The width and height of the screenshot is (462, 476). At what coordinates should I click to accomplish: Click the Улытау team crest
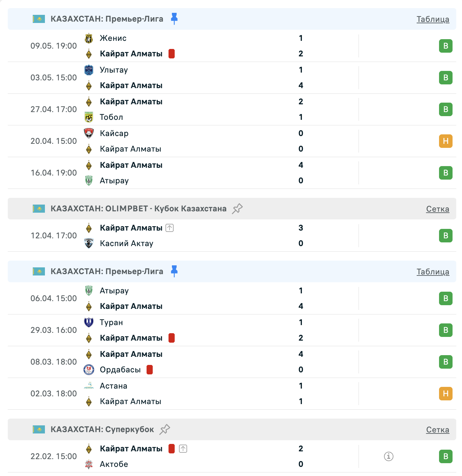click(89, 70)
